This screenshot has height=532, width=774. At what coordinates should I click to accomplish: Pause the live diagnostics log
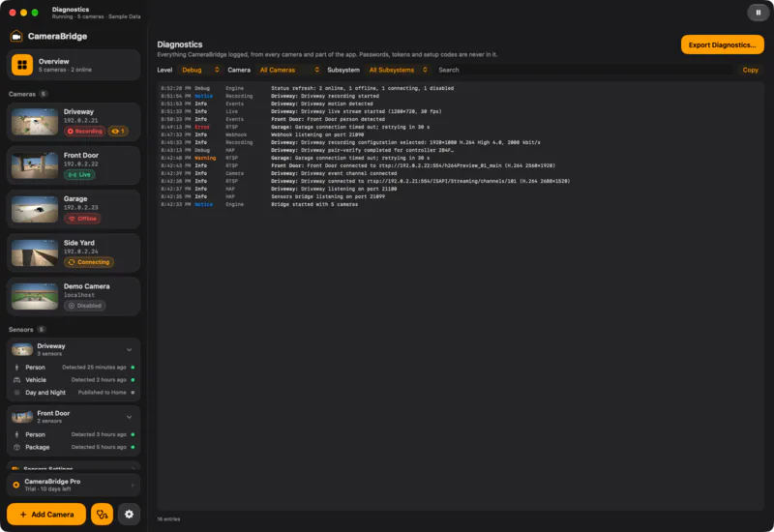(758, 13)
